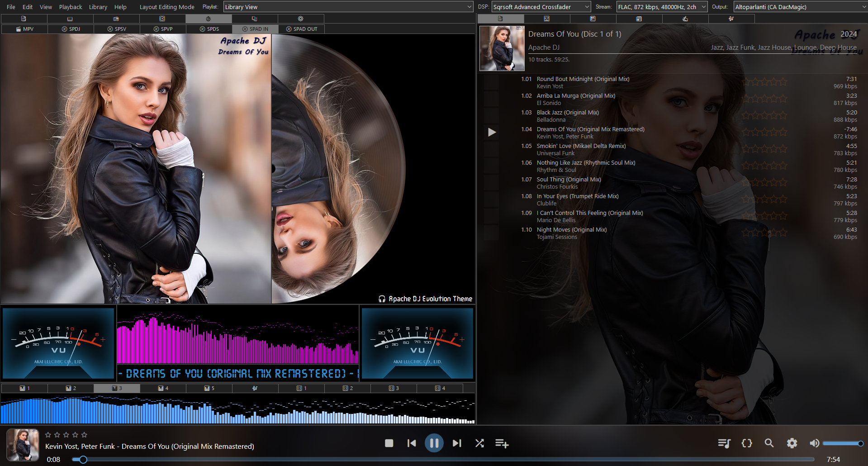The width and height of the screenshot is (868, 466).
Task: Select spectrum visualization tab 4
Action: click(163, 388)
